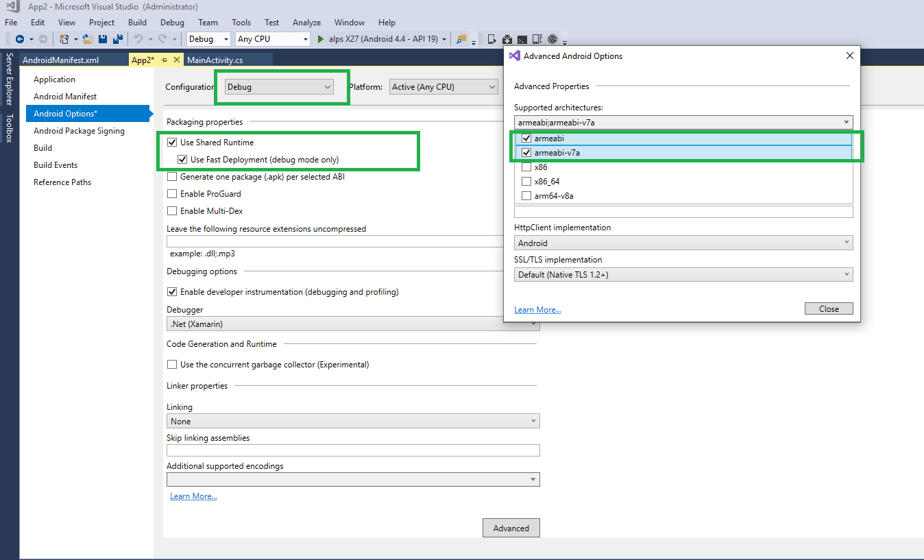The image size is (924, 560).
Task: Click the Advanced button
Action: pyautogui.click(x=511, y=528)
